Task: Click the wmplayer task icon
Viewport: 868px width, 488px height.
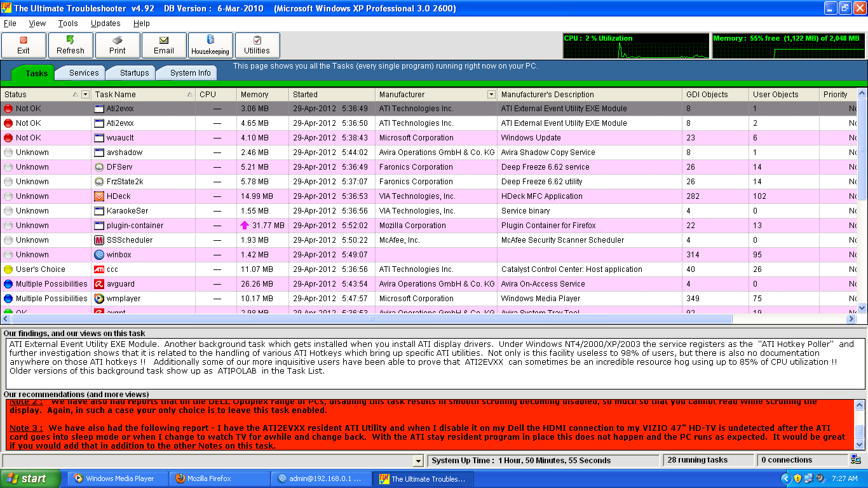Action: pos(99,299)
